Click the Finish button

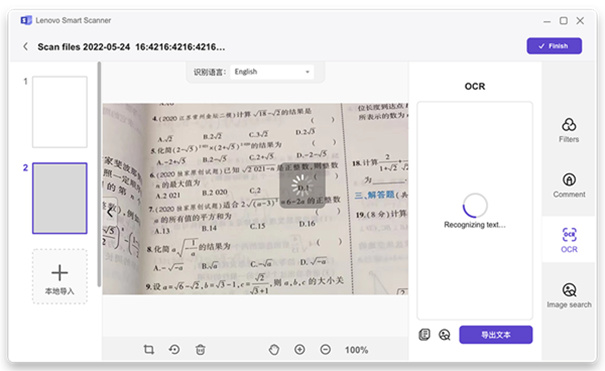point(554,46)
